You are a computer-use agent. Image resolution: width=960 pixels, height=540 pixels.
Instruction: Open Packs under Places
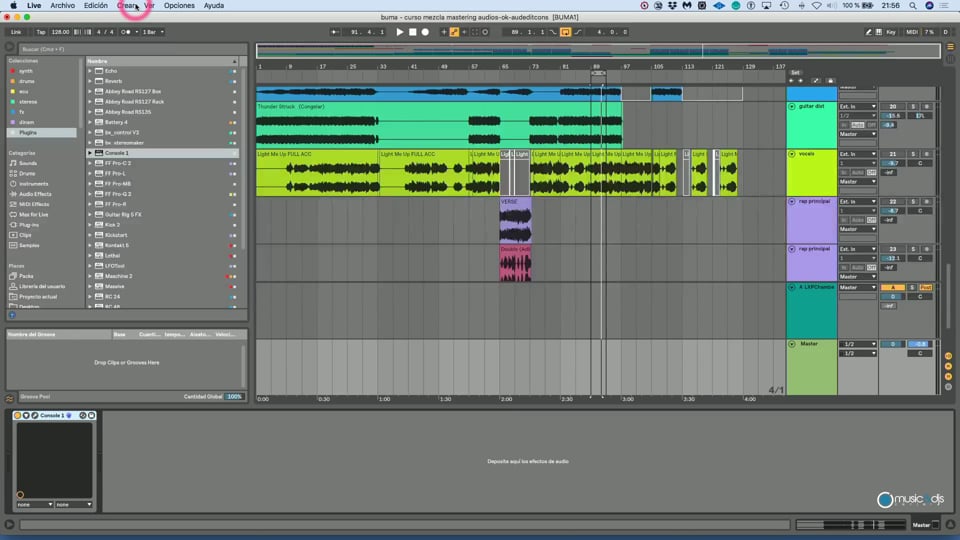pos(26,276)
